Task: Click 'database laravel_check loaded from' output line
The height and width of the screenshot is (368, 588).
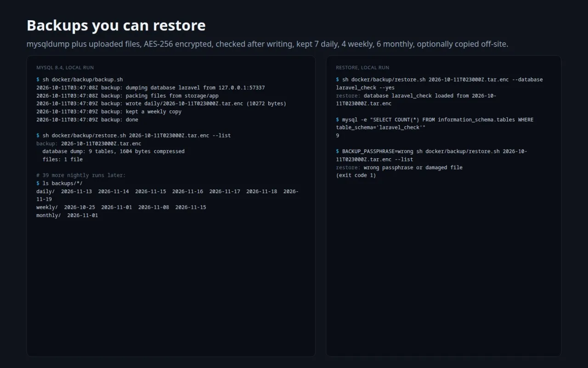Action: [x=416, y=99]
